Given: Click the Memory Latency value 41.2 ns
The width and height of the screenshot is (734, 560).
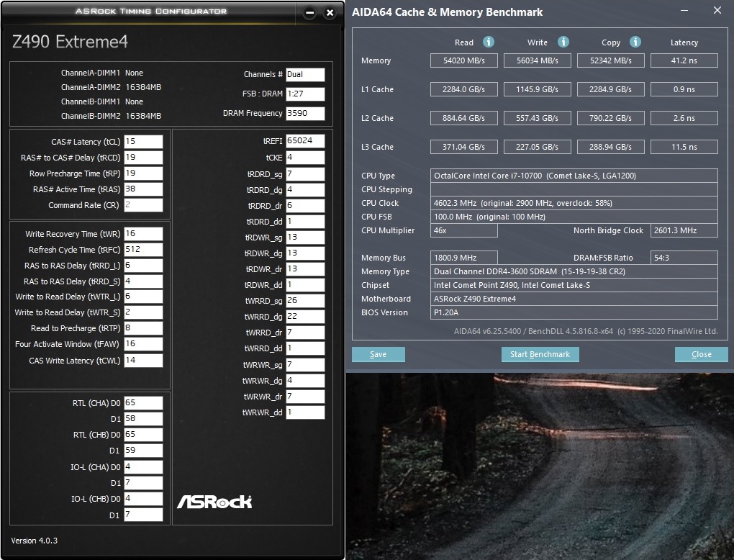Looking at the screenshot, I should (x=684, y=60).
